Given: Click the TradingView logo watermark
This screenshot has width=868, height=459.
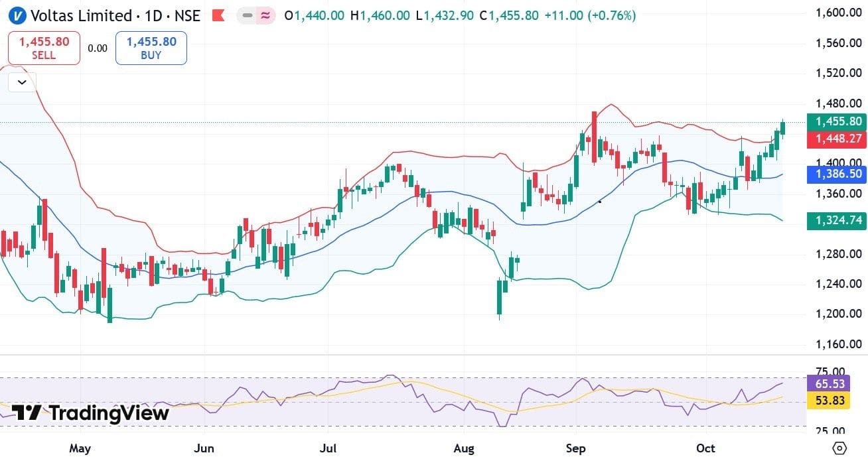Looking at the screenshot, I should (x=91, y=413).
